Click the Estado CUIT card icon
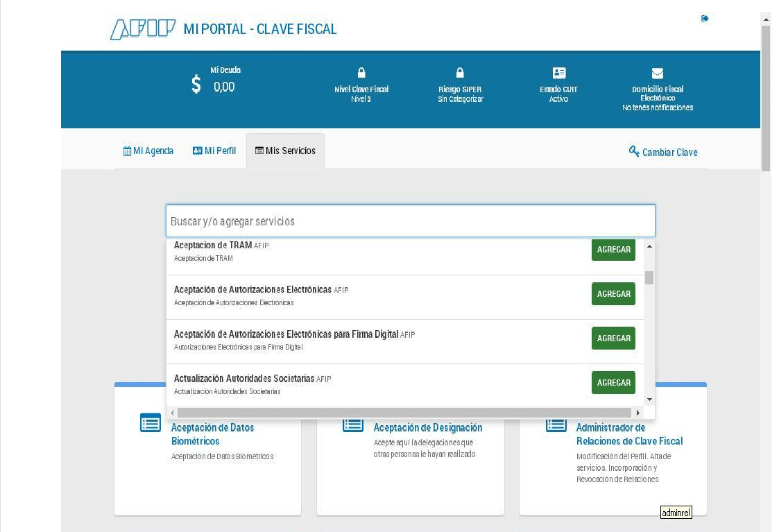Viewport: 779px width, 532px height. pyautogui.click(x=558, y=71)
